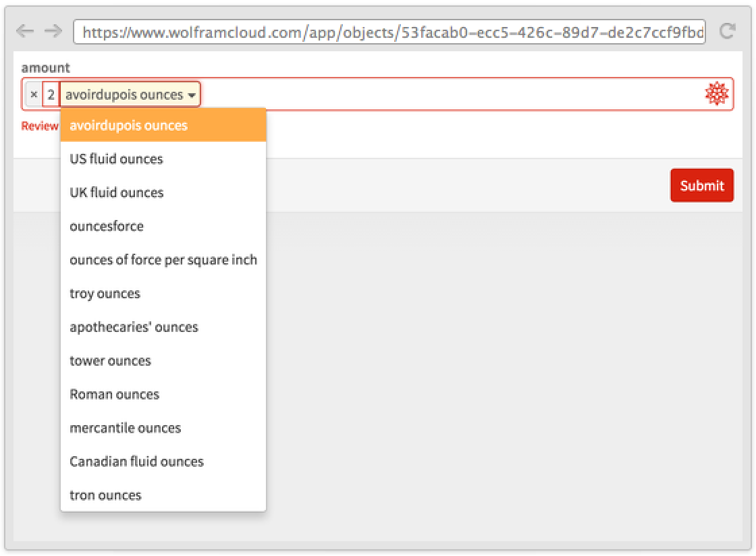
Task: Remove the amount token with × icon
Action: [34, 95]
